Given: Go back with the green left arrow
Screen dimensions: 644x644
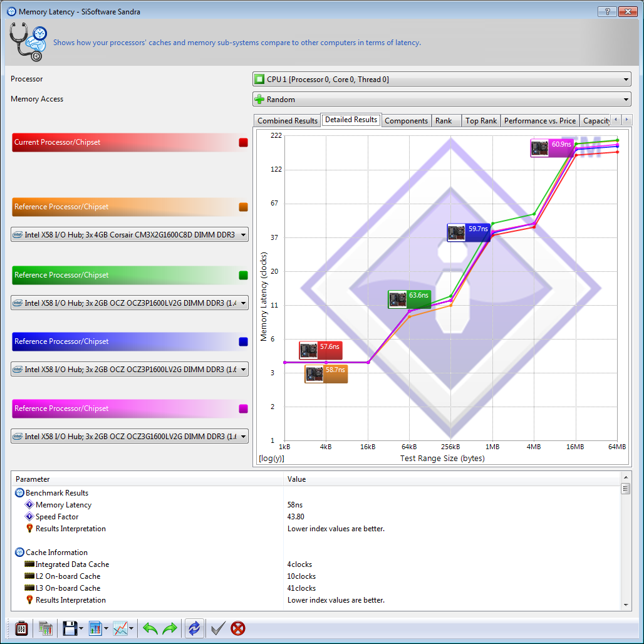Looking at the screenshot, I should click(150, 628).
